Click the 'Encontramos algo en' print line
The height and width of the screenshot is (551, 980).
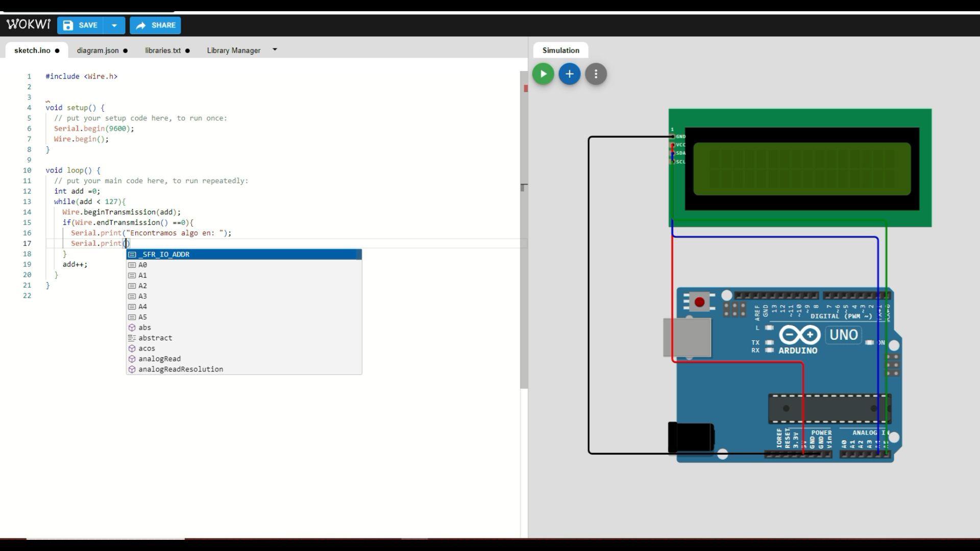(x=151, y=233)
